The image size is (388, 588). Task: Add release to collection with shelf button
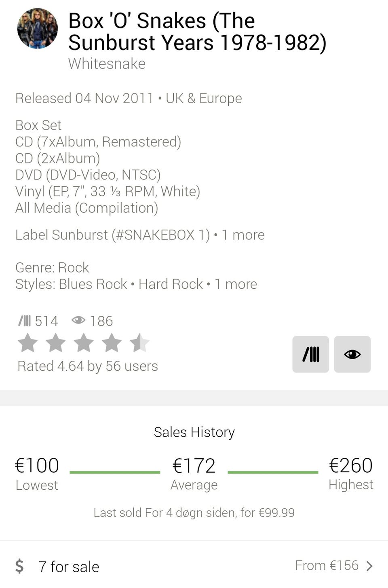tap(310, 354)
